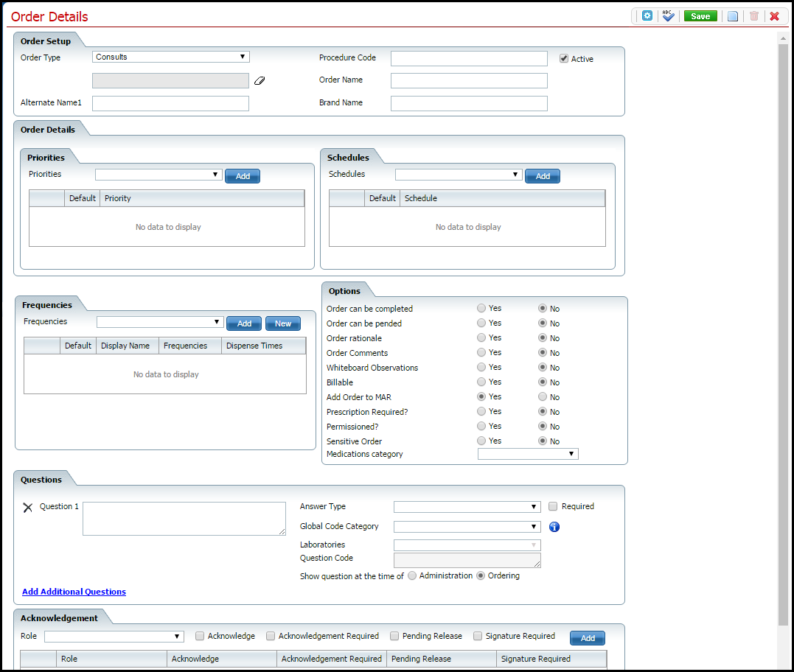This screenshot has height=672, width=794.
Task: Save the order details
Action: coord(700,16)
